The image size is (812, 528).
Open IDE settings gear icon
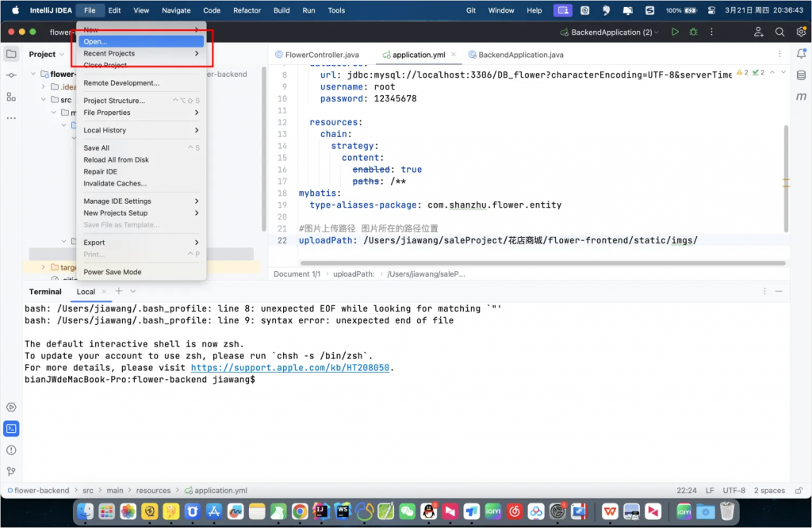pyautogui.click(x=799, y=33)
